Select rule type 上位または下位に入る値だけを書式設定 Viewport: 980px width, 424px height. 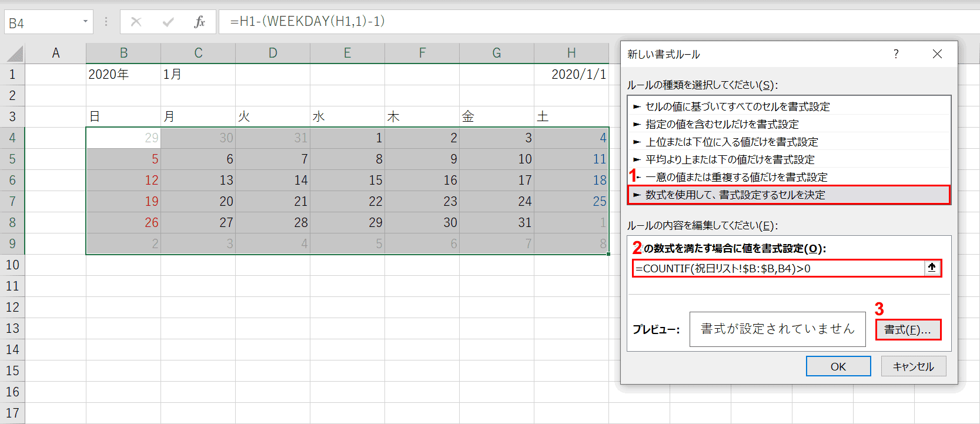pos(788,142)
